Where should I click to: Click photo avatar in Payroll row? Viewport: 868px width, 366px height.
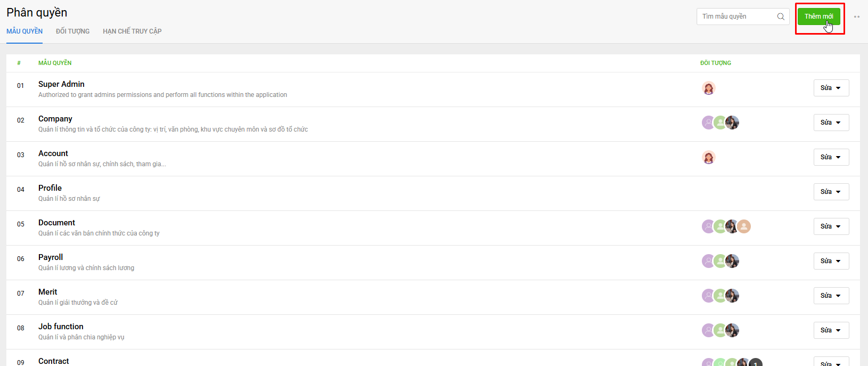pos(733,261)
